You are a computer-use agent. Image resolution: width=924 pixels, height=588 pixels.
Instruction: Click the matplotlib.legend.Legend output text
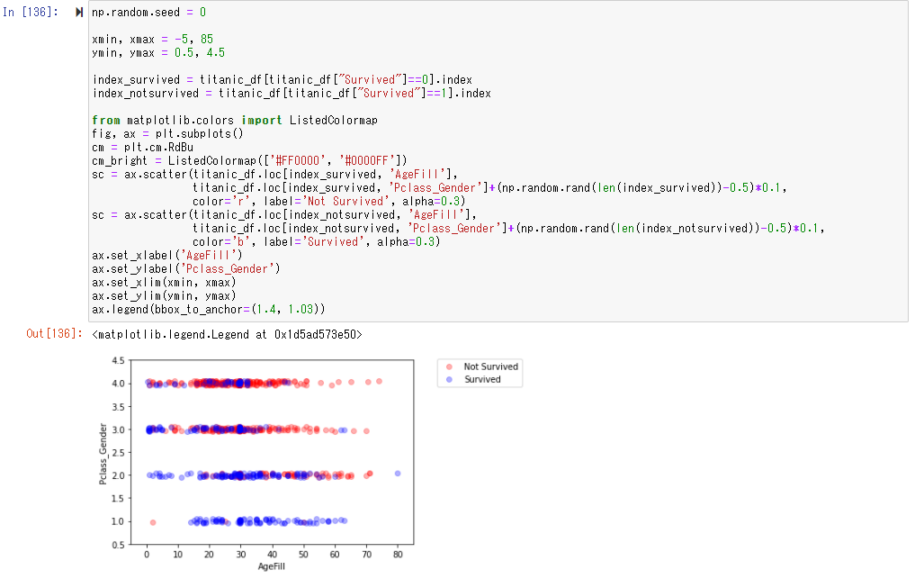point(228,335)
